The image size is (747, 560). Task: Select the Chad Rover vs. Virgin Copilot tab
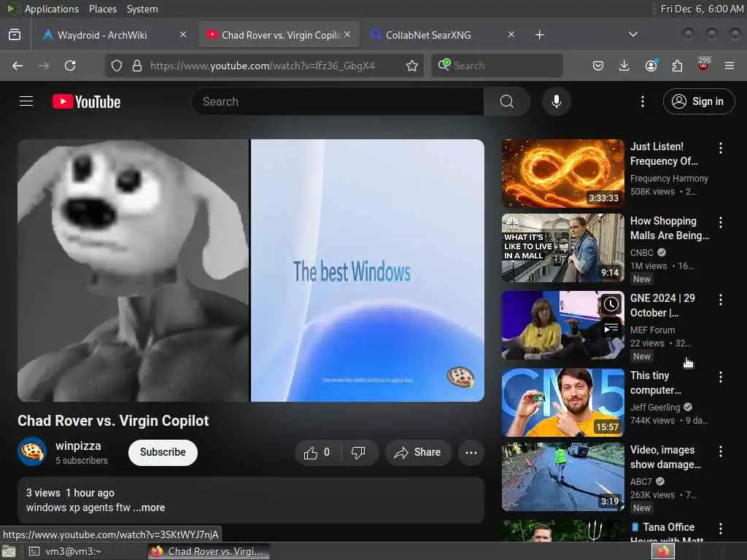pyautogui.click(x=281, y=35)
